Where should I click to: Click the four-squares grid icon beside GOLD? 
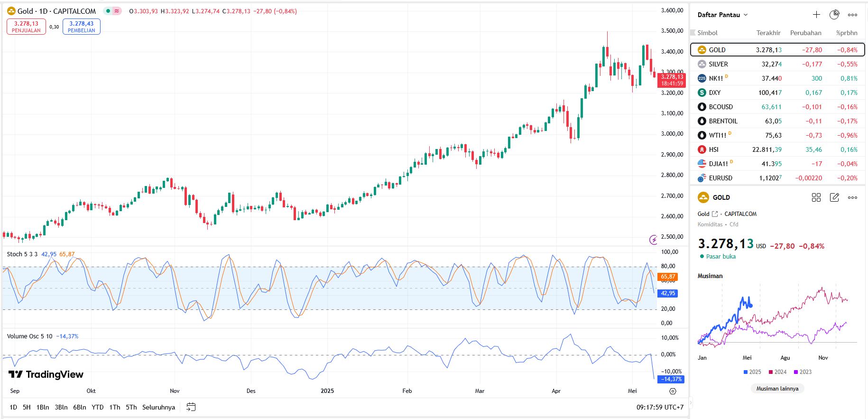(x=816, y=197)
